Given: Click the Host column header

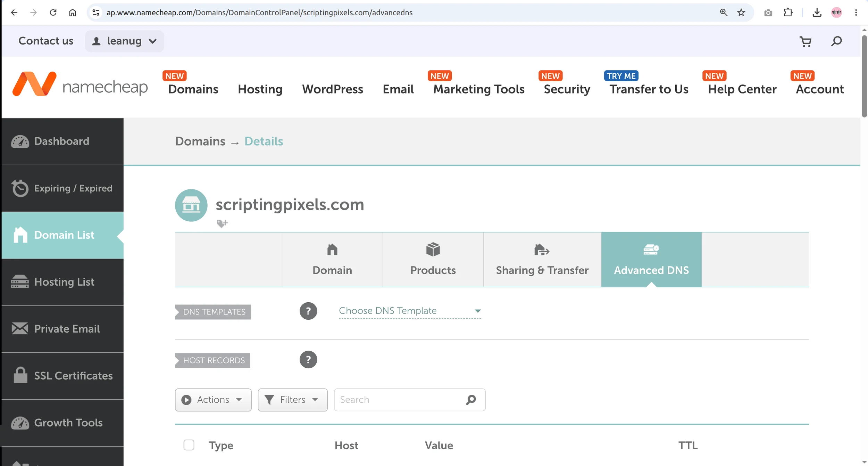Looking at the screenshot, I should point(346,445).
